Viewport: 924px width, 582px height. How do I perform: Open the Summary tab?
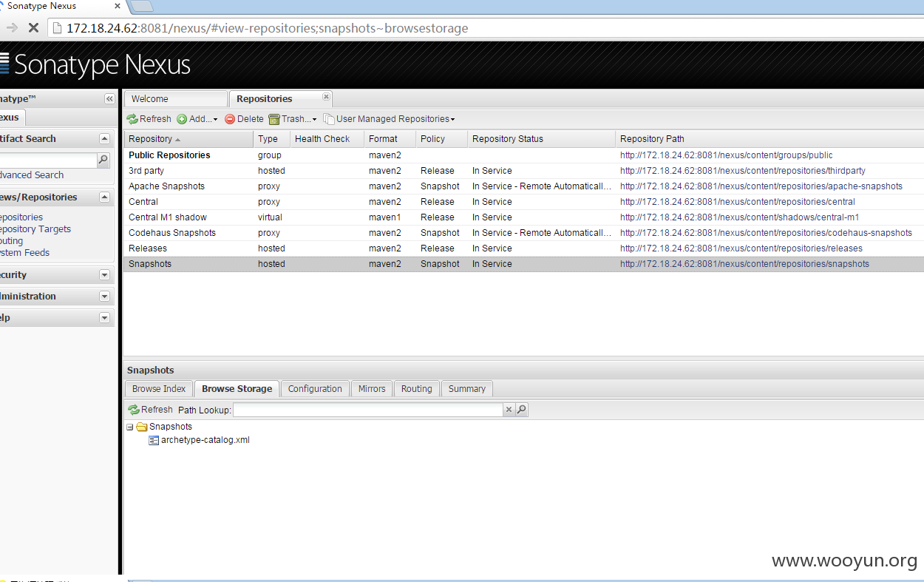(467, 389)
